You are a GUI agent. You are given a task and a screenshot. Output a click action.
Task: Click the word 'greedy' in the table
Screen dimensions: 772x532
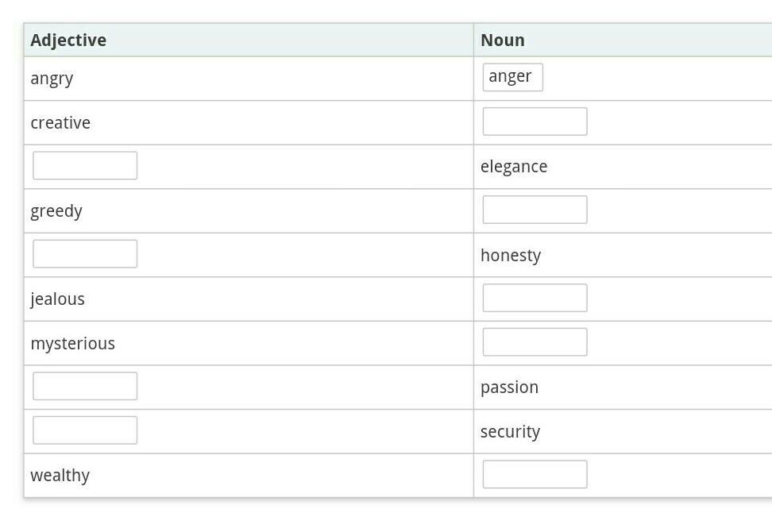[x=56, y=211]
